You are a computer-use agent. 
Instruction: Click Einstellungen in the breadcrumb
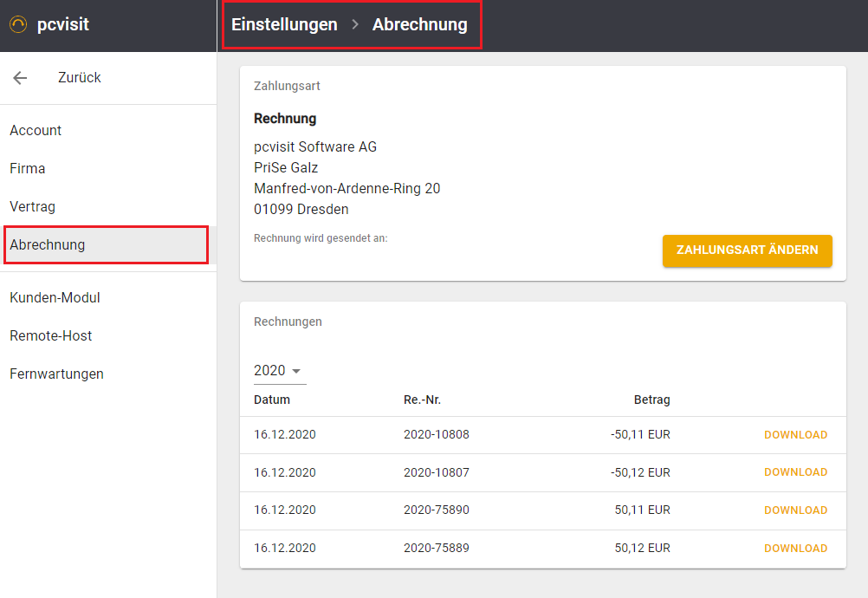284,25
